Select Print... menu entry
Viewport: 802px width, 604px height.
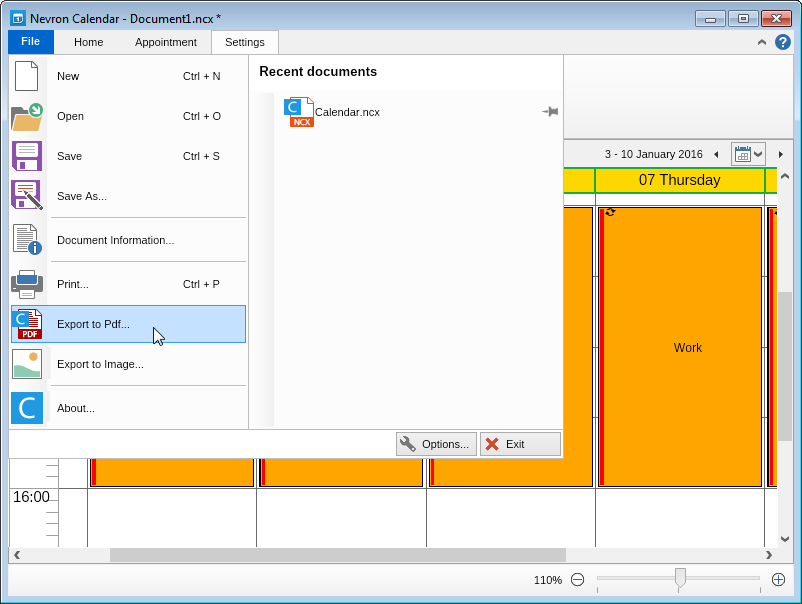coord(128,284)
